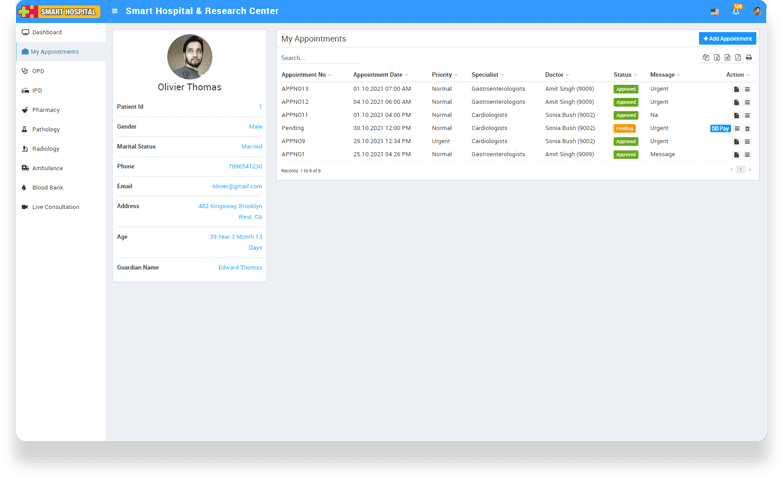Toggle the hamburger sidebar menu icon

point(115,11)
